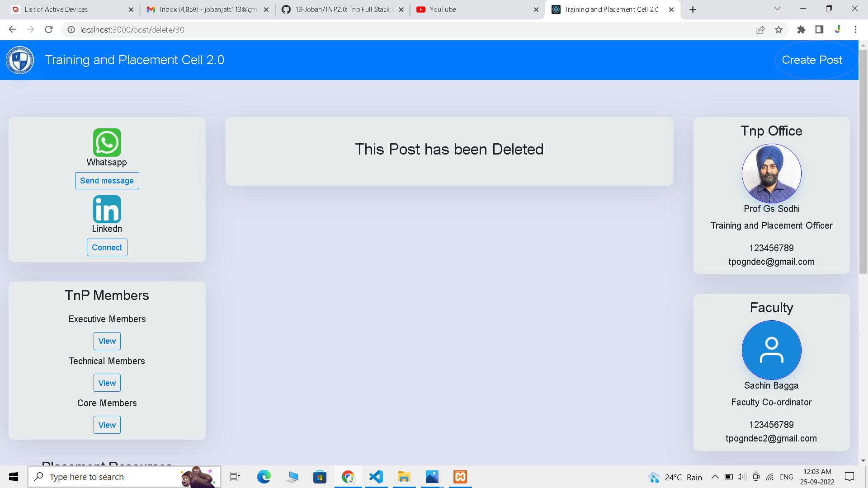The image size is (868, 488).
Task: View Executive Members list
Action: 107,341
